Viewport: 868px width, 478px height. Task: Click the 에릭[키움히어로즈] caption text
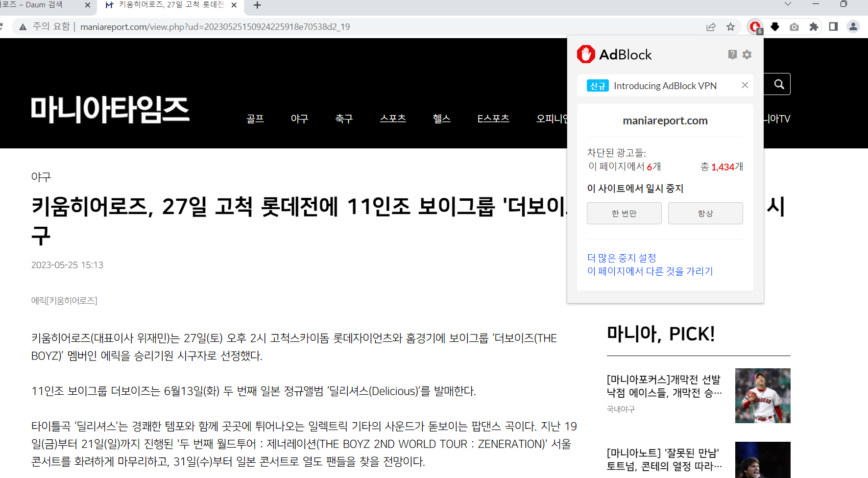64,300
